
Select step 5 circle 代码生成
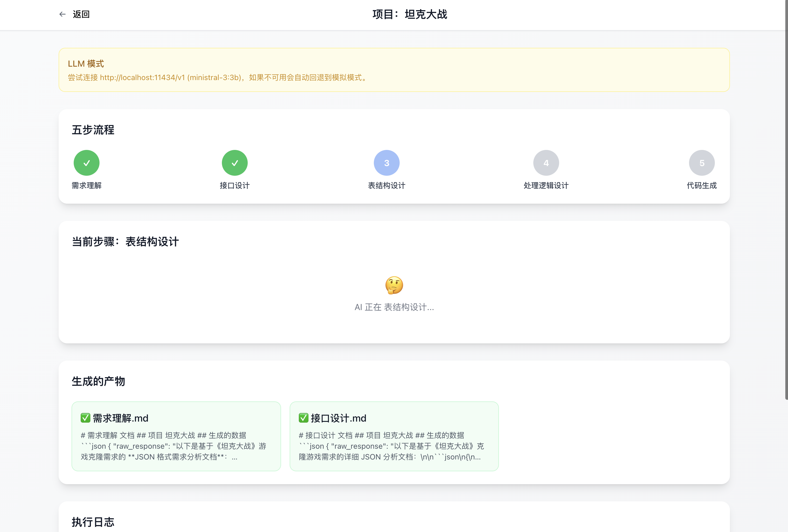(x=702, y=163)
